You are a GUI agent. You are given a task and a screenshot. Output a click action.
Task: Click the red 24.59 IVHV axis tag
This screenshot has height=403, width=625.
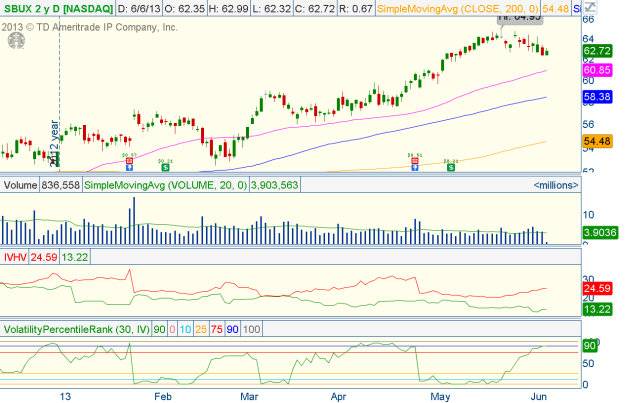click(x=597, y=289)
